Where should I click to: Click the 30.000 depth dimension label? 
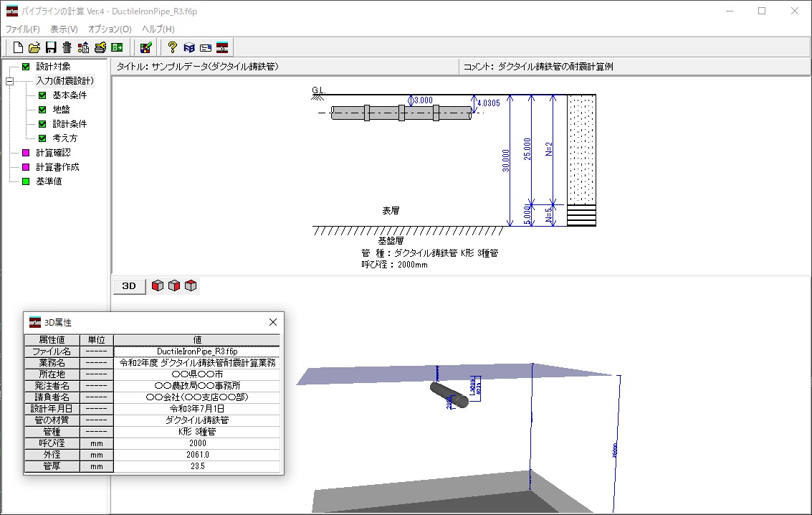[x=506, y=161]
